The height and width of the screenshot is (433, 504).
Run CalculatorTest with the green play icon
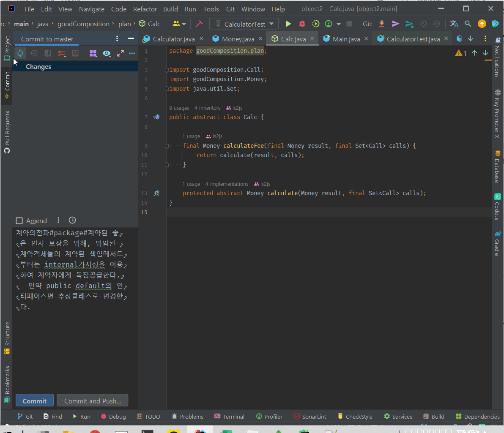[288, 24]
